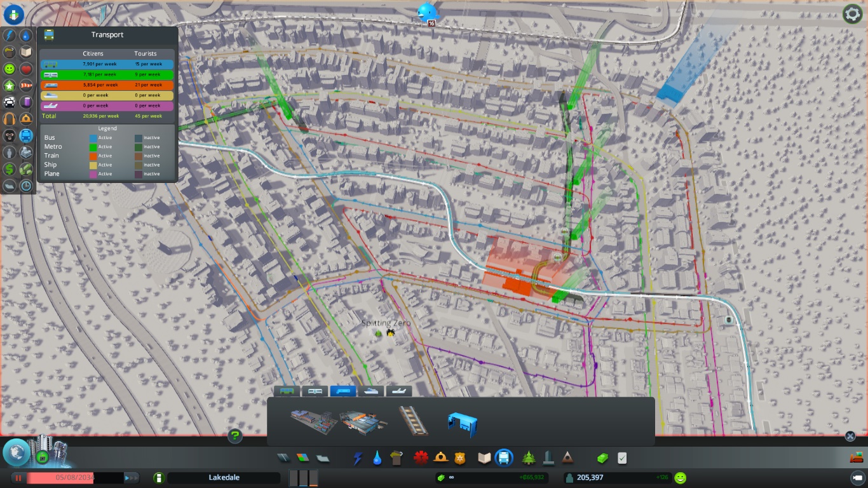
Task: Select the train tracks tool
Action: (413, 421)
